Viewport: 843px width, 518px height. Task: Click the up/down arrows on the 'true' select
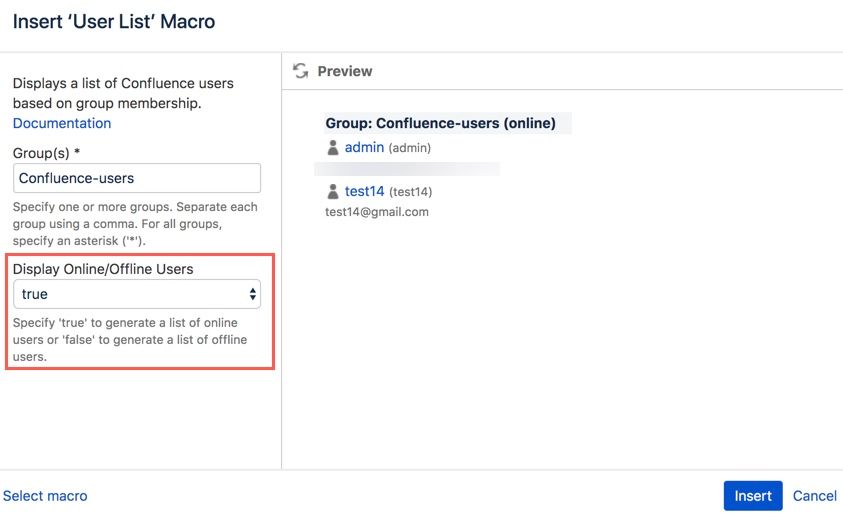pos(252,294)
